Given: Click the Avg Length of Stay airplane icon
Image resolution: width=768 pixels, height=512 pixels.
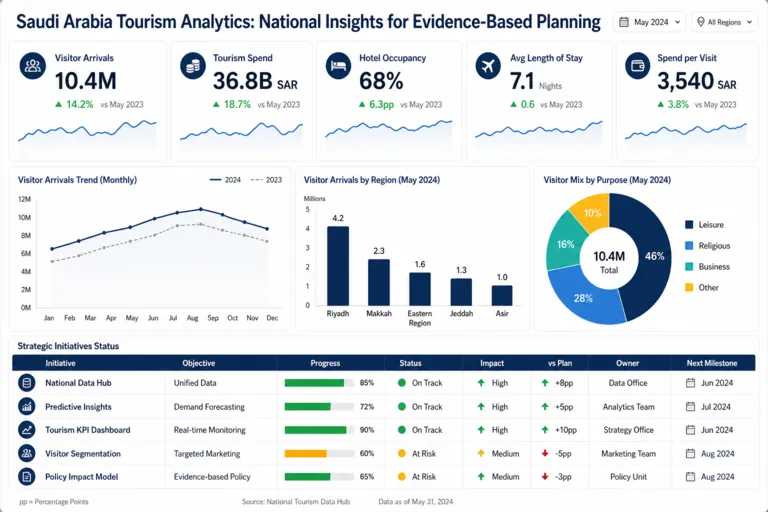Looking at the screenshot, I should (488, 66).
